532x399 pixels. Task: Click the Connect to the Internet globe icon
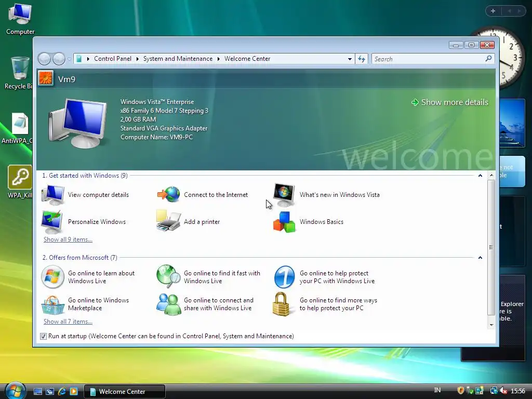[x=169, y=194]
